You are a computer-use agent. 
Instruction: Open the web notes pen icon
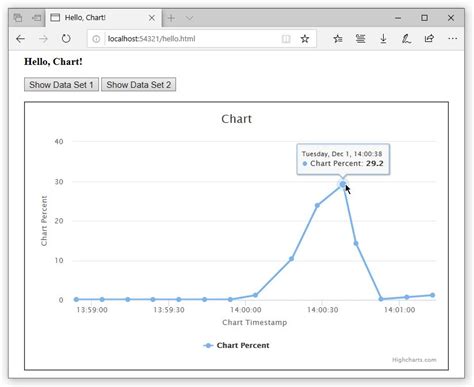click(x=406, y=39)
